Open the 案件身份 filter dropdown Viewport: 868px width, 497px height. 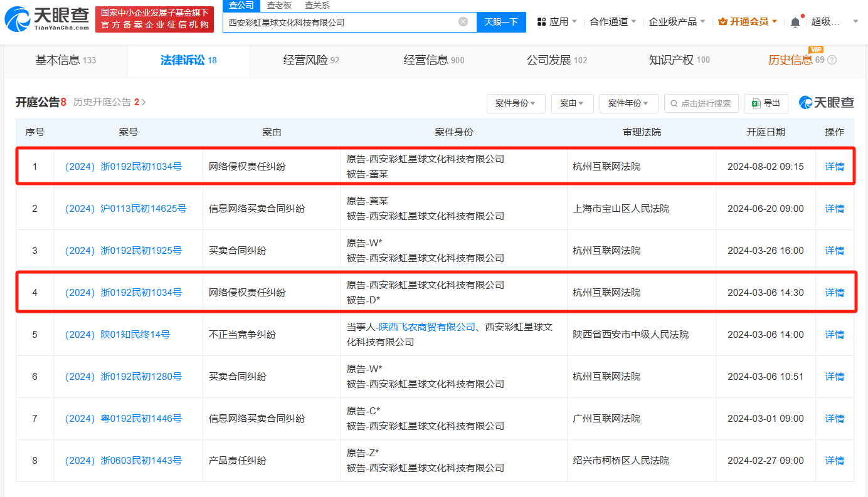point(516,103)
